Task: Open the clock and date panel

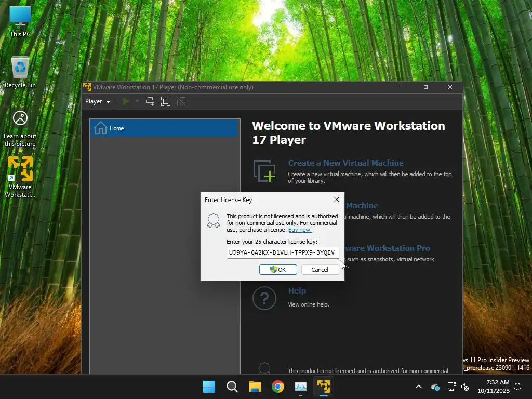Action: pos(494,387)
